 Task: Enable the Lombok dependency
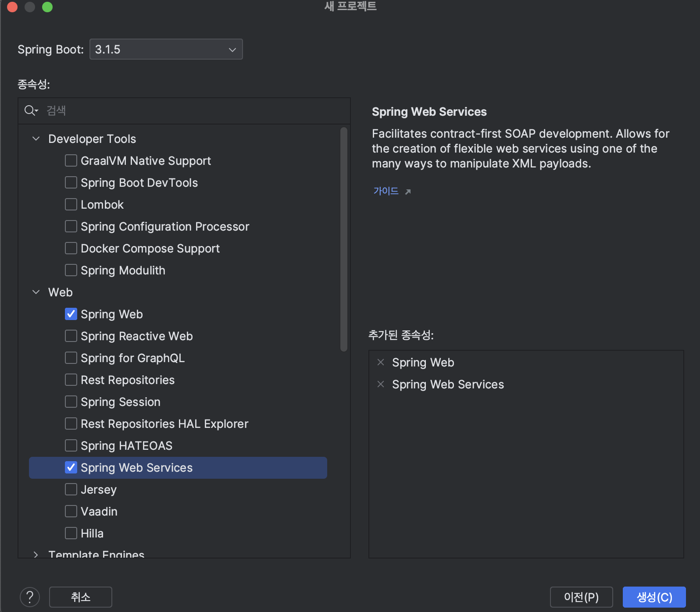(71, 204)
